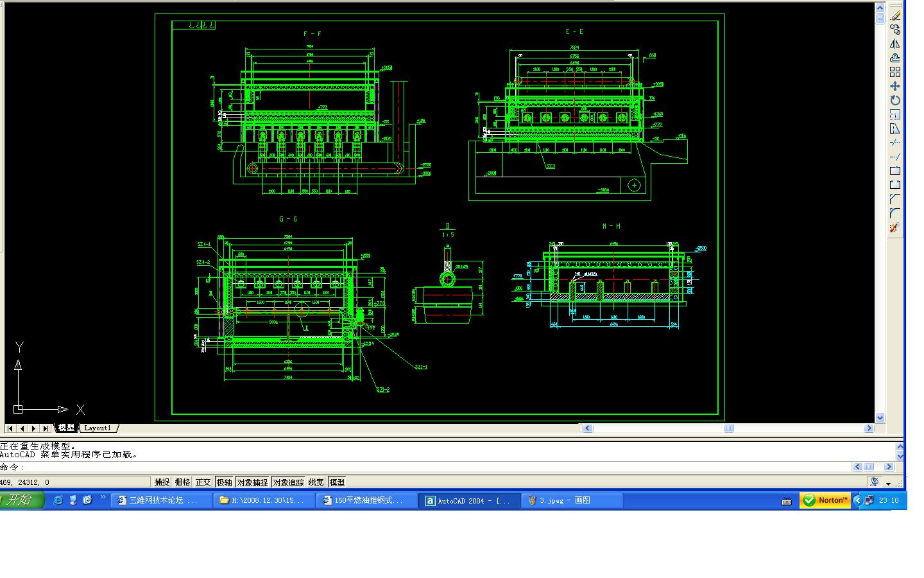Go to previous layout tab arrow
Image resolution: width=924 pixels, height=578 pixels.
point(22,428)
